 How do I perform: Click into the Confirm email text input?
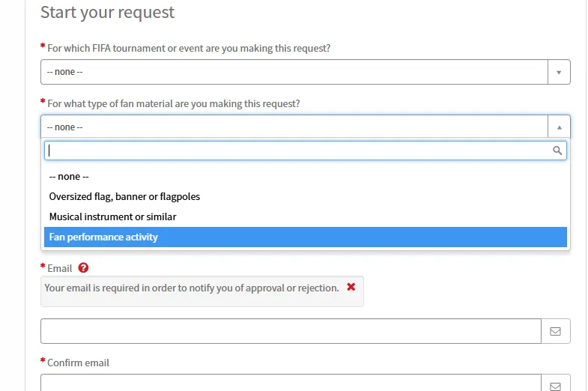coord(291,384)
